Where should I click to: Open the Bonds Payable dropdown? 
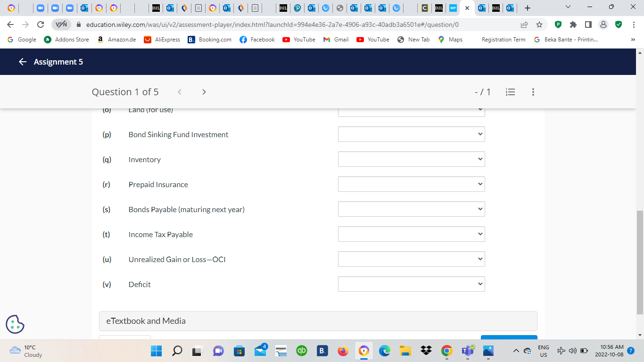coord(412,209)
